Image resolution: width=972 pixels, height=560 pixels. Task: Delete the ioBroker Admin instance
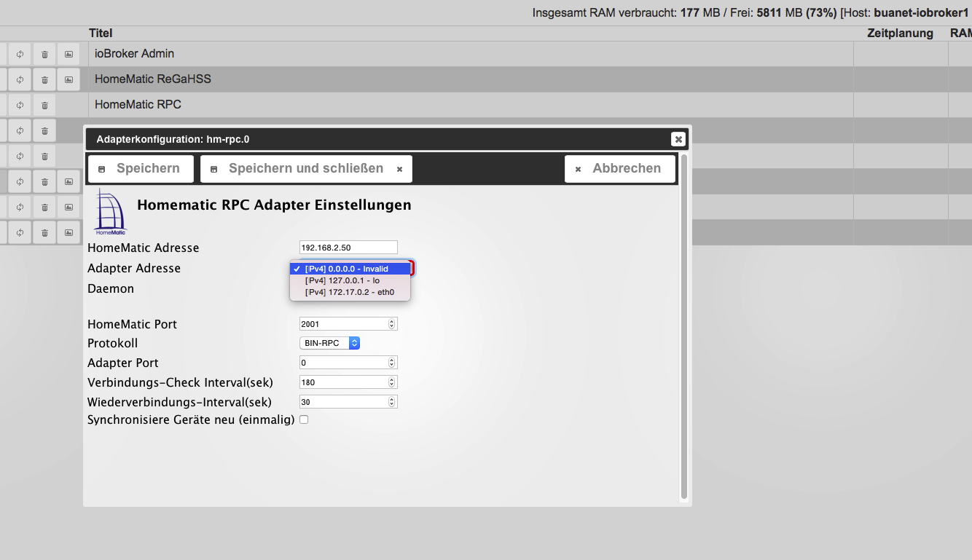point(44,54)
